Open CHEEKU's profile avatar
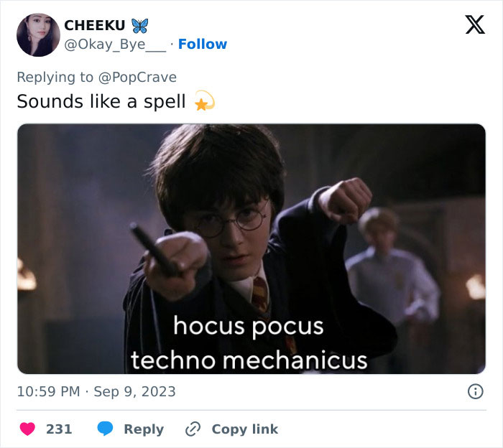Screen dimensions: 503x448 coord(38,35)
